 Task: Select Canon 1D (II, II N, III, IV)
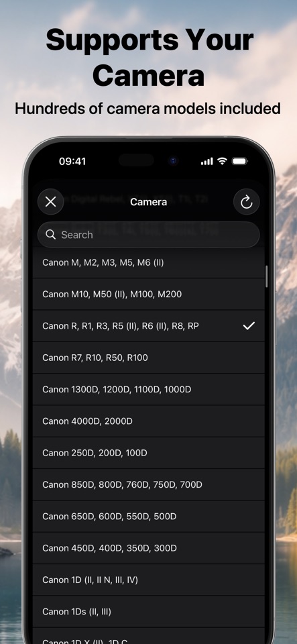[x=149, y=580]
